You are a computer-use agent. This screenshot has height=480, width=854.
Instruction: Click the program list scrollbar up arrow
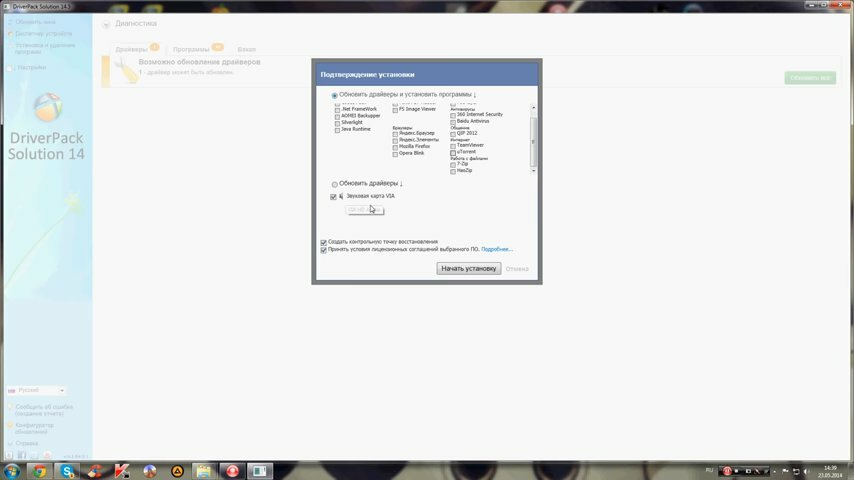point(533,108)
